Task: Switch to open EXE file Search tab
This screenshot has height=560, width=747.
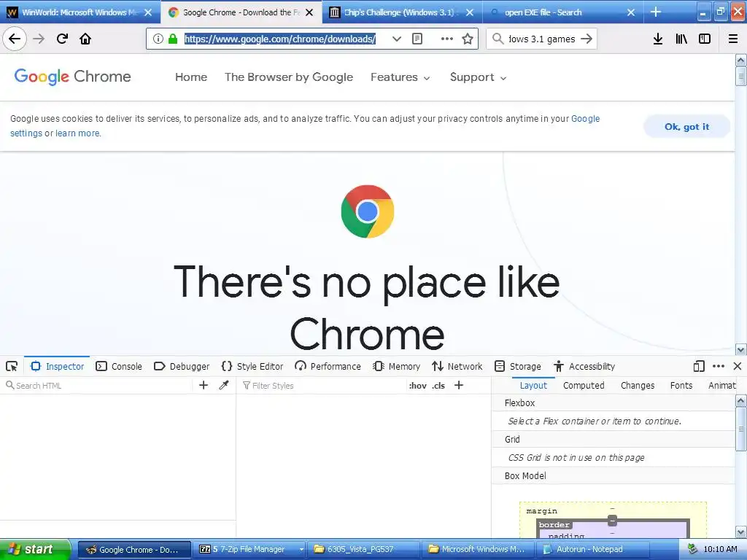Action: [562, 12]
